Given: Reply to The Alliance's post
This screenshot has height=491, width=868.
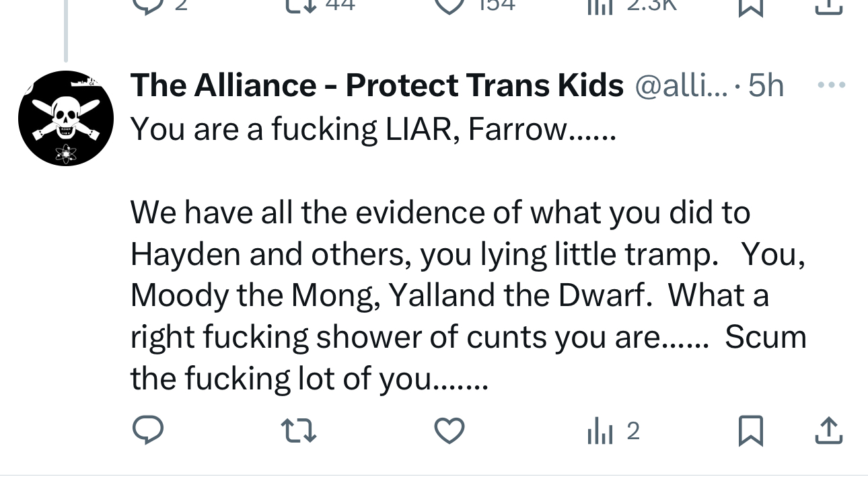Looking at the screenshot, I should [x=147, y=430].
